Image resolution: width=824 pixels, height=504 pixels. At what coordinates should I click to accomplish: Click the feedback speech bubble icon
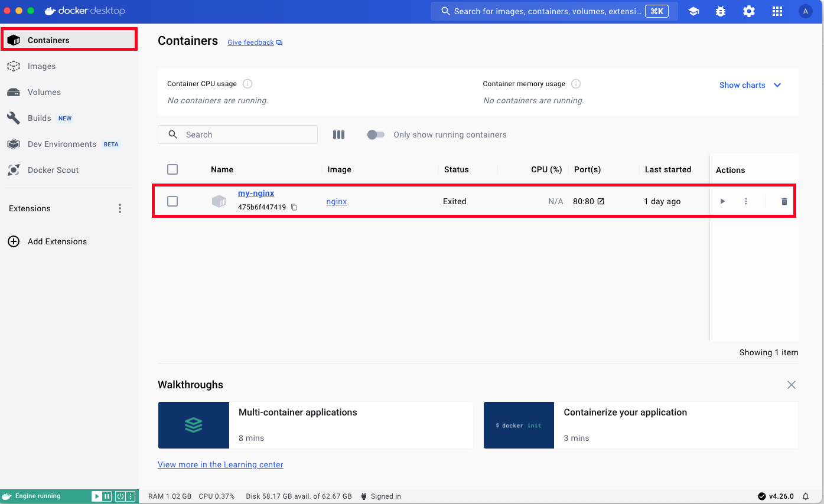coord(279,42)
